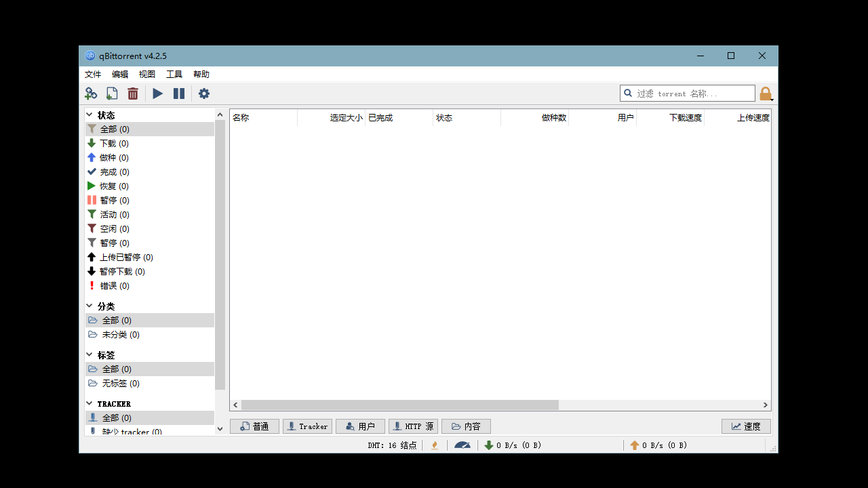The width and height of the screenshot is (868, 488).
Task: Collapse the 状态 section
Action: click(x=90, y=115)
